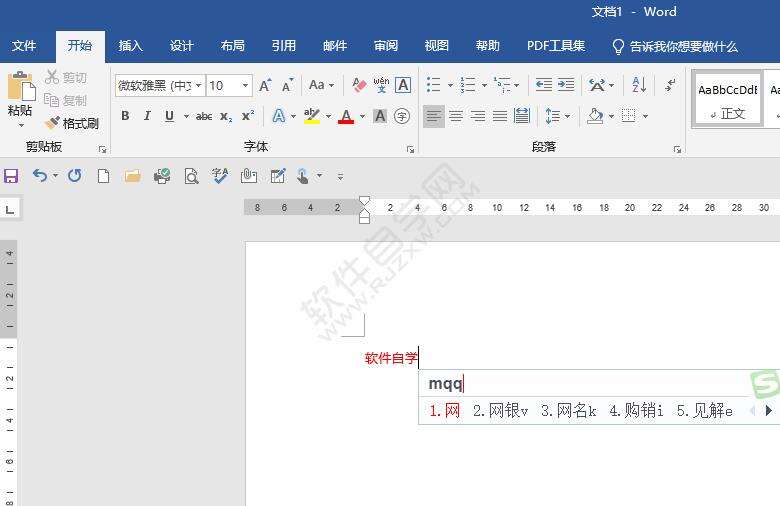Apply character border icon
This screenshot has width=780, height=506.
click(x=403, y=85)
